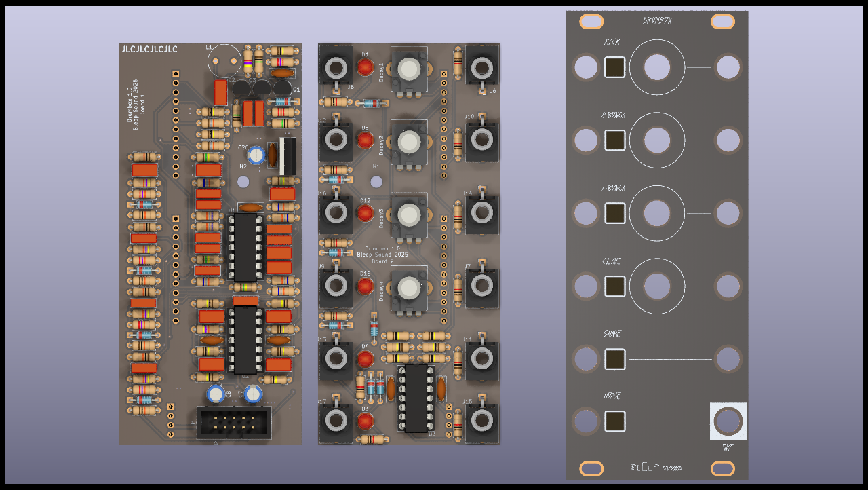Click the left jack hole in the SNARE row
Image resolution: width=868 pixels, height=490 pixels.
click(586, 359)
